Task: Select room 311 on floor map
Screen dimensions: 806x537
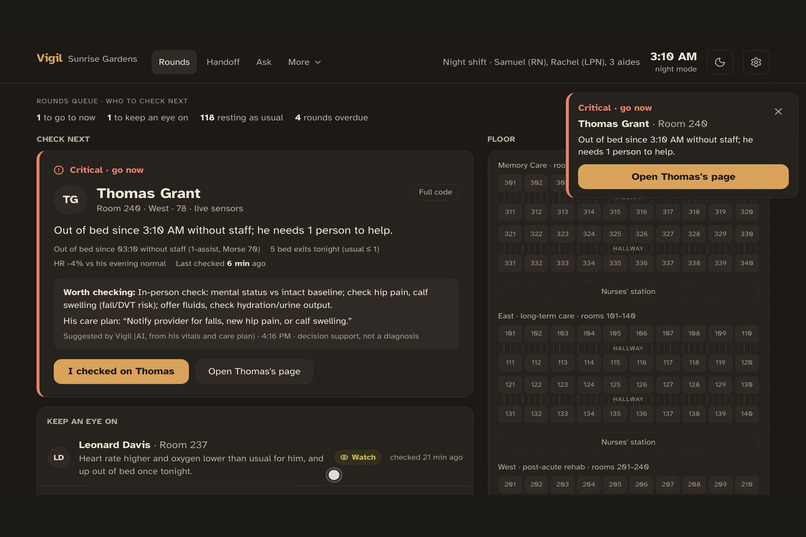Action: click(510, 212)
